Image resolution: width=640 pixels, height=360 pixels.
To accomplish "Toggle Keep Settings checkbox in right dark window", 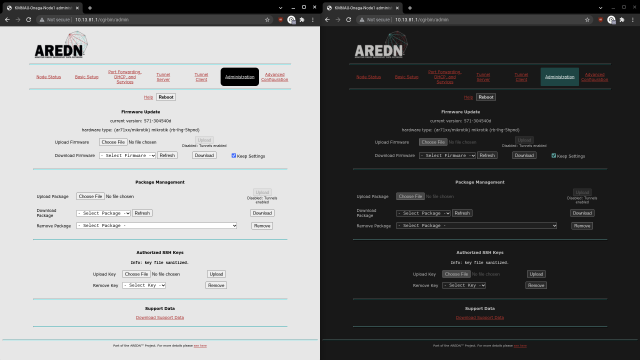I will [554, 156].
